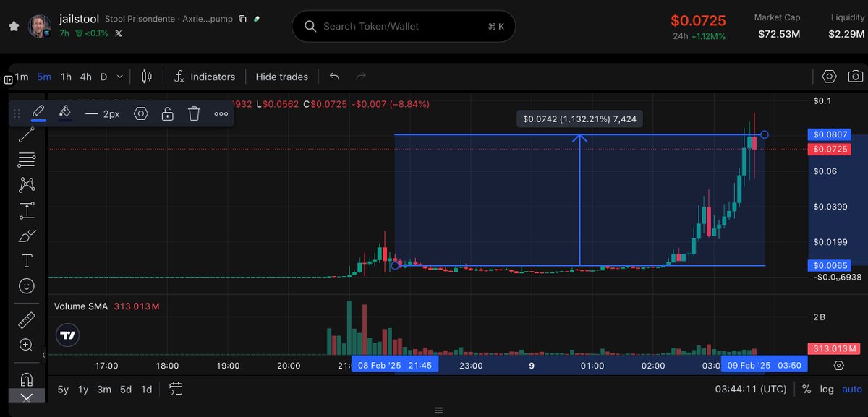Redo the chart action

[x=361, y=77]
